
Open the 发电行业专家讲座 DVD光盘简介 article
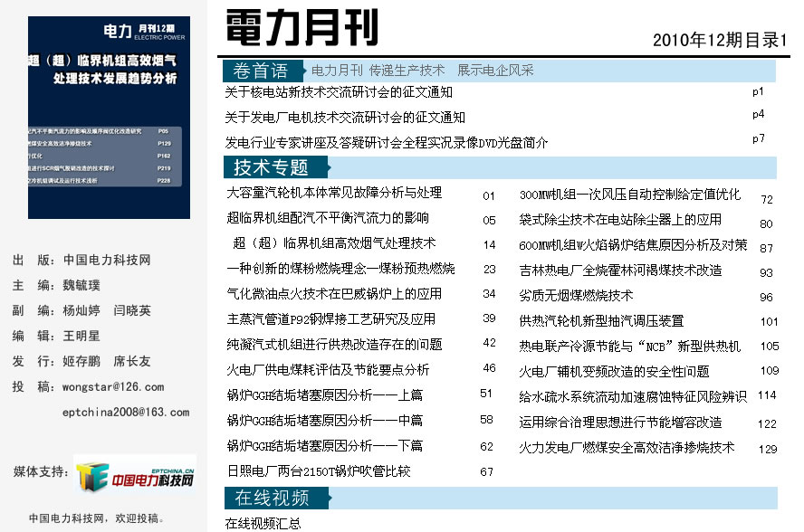pyautogui.click(x=386, y=142)
